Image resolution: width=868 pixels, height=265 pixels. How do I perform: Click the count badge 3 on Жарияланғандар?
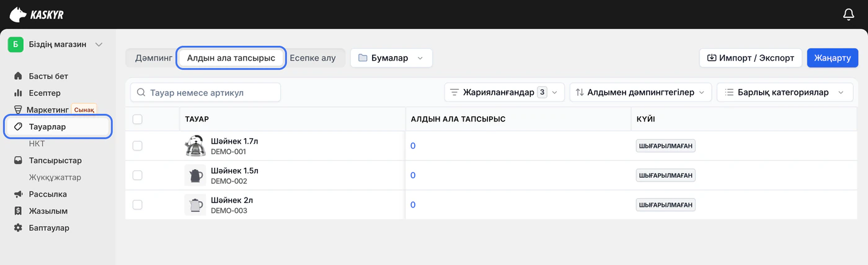click(542, 92)
